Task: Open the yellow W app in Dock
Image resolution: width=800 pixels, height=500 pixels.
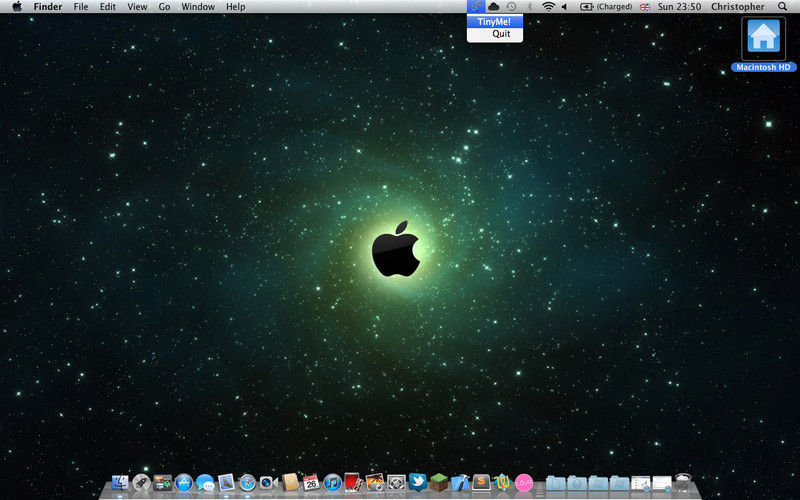Action: tap(503, 482)
